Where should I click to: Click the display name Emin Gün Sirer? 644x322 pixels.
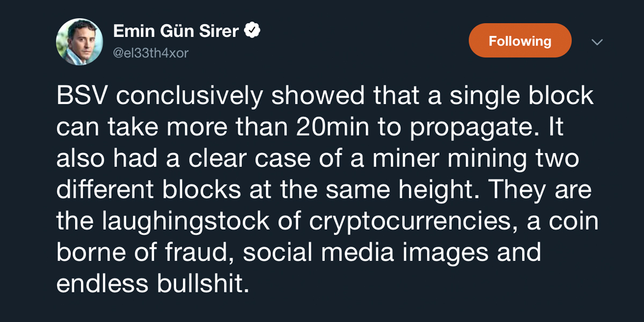click(175, 31)
